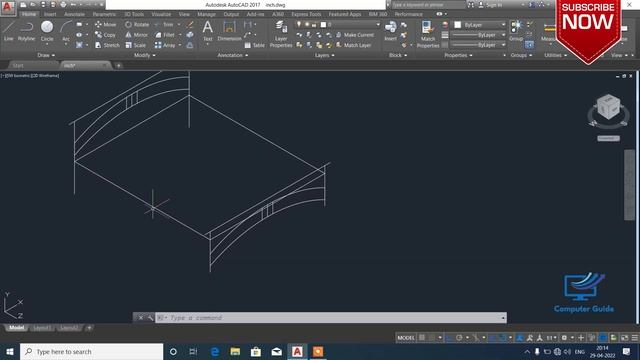Add new layout with plus button

pyautogui.click(x=89, y=328)
